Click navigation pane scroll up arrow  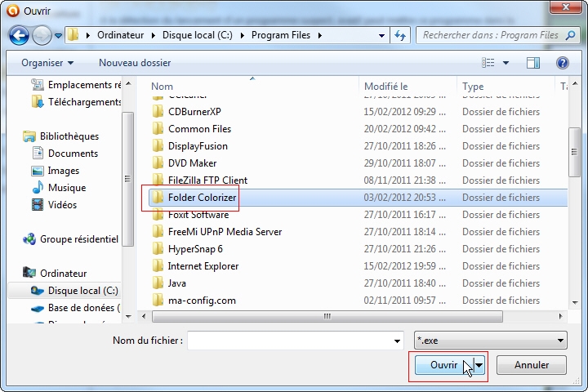(128, 83)
